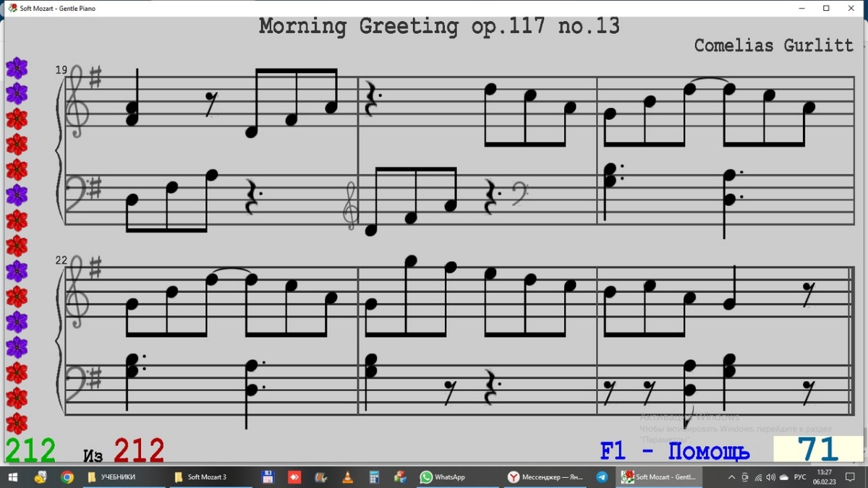Viewport: 868px width, 488px height.
Task: Open the taskbar clock showing 13:27
Action: [825, 477]
